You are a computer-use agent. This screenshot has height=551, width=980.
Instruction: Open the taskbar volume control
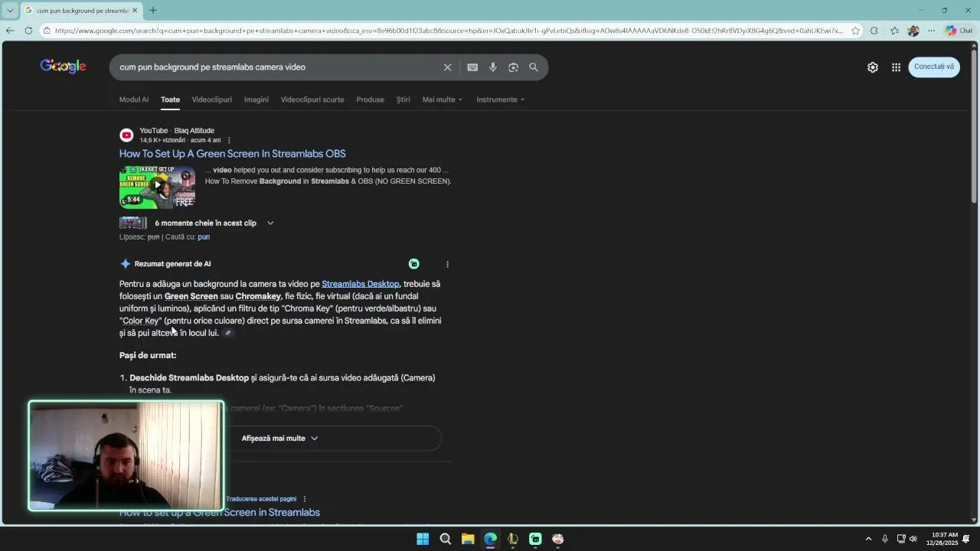click(x=913, y=539)
